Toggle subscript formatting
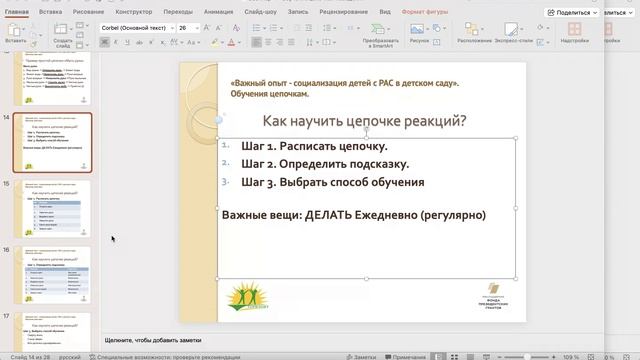 click(x=162, y=42)
